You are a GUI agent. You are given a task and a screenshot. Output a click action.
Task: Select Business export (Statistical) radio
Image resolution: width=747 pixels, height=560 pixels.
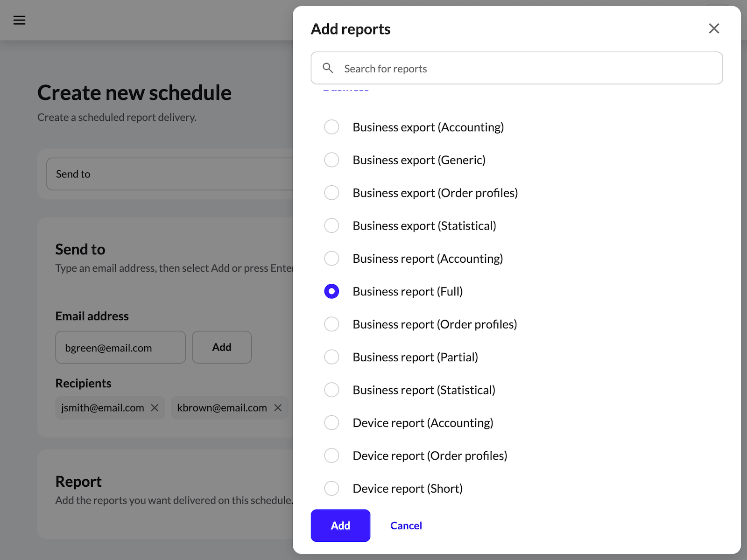(331, 225)
